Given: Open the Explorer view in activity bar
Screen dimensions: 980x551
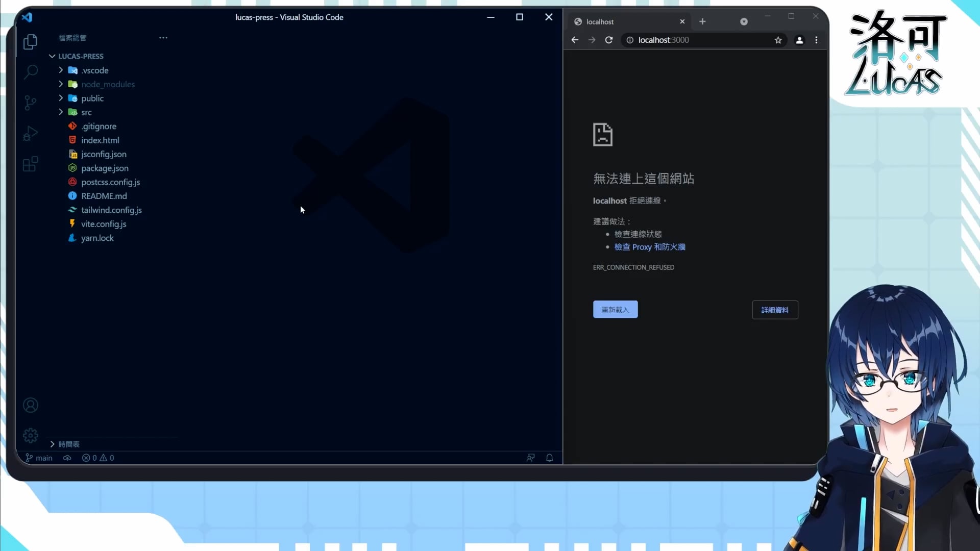Looking at the screenshot, I should click(30, 42).
